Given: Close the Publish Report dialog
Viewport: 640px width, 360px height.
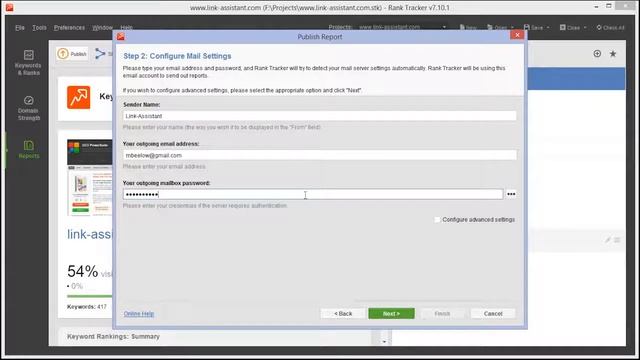Looking at the screenshot, I should click(x=517, y=35).
